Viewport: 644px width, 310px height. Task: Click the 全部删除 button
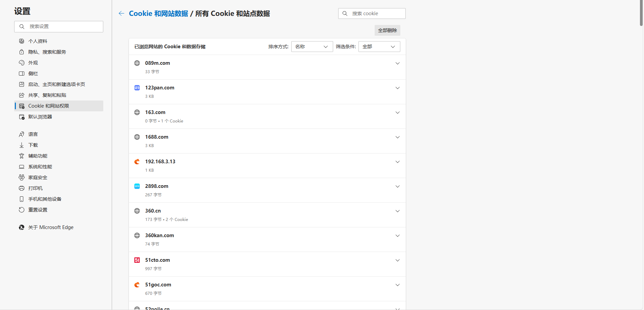click(387, 30)
